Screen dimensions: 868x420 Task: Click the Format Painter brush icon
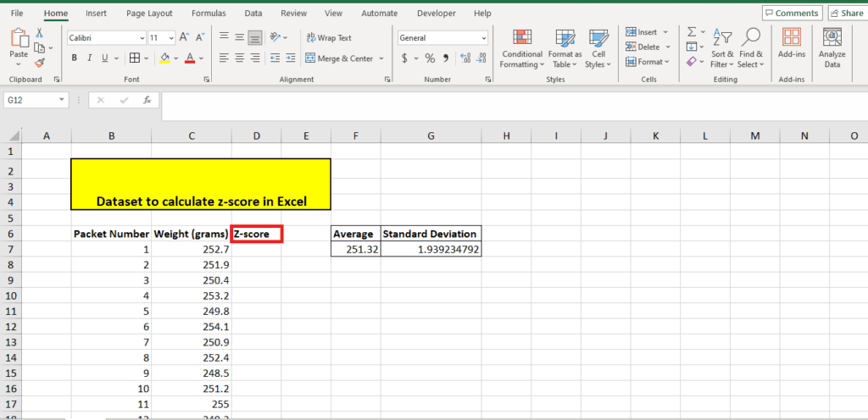40,63
